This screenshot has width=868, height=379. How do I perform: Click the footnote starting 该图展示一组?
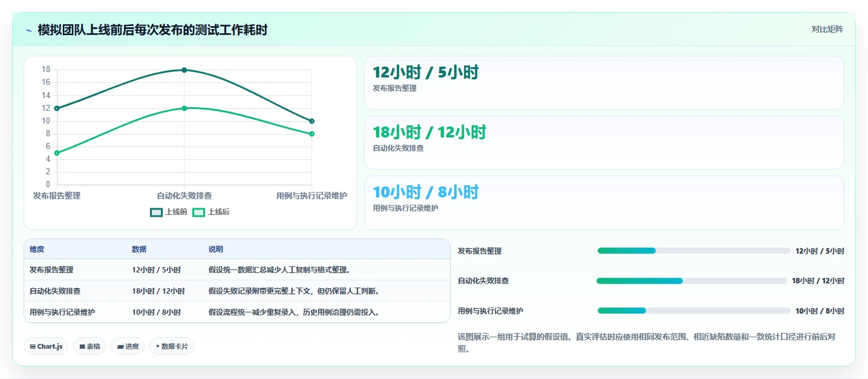[x=647, y=343]
